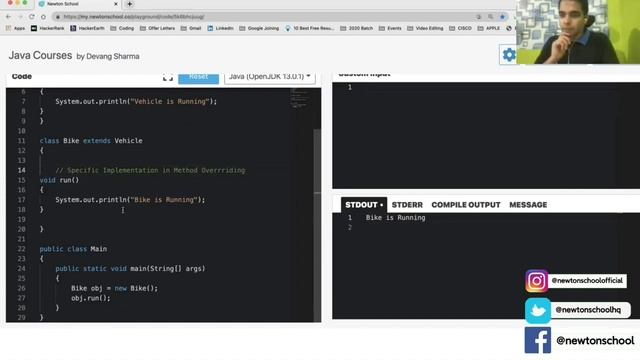This screenshot has height=360, width=640.
Task: Click 'by Devang Sharma' text
Action: click(108, 56)
